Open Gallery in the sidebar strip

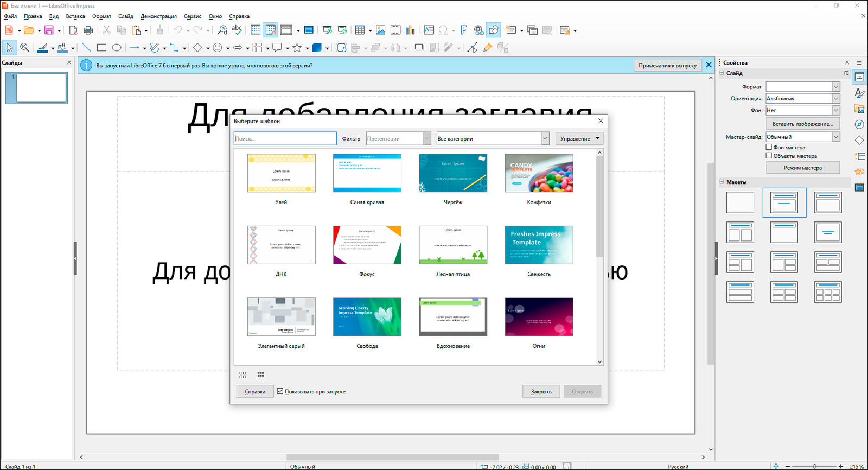pos(859,109)
